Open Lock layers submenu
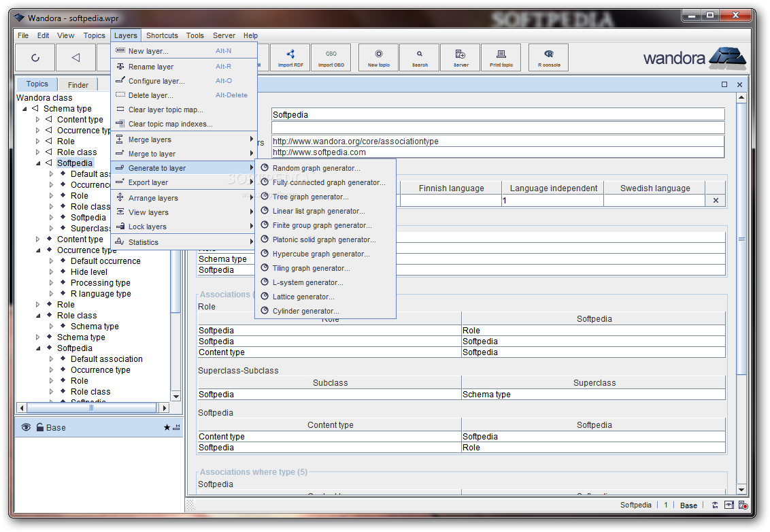 click(184, 227)
